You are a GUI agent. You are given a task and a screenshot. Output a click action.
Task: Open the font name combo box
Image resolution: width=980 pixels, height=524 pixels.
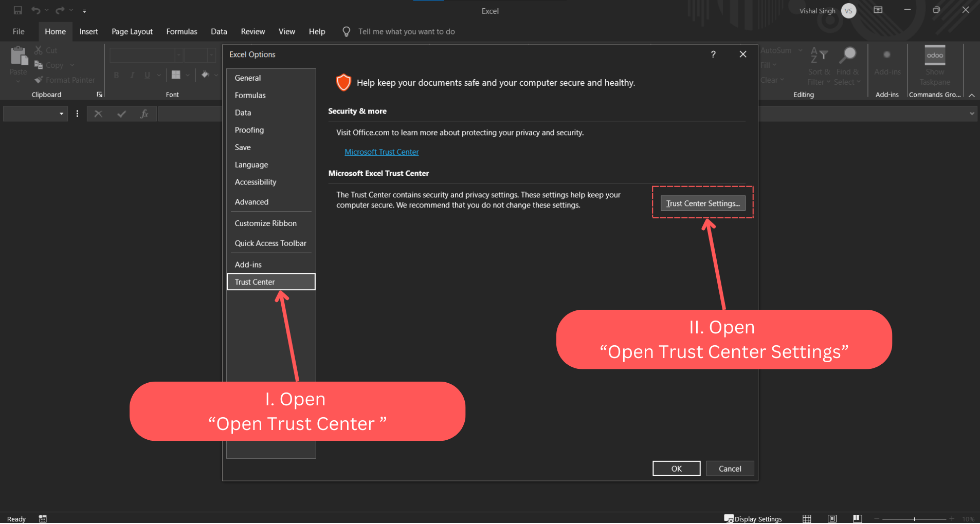coord(147,54)
